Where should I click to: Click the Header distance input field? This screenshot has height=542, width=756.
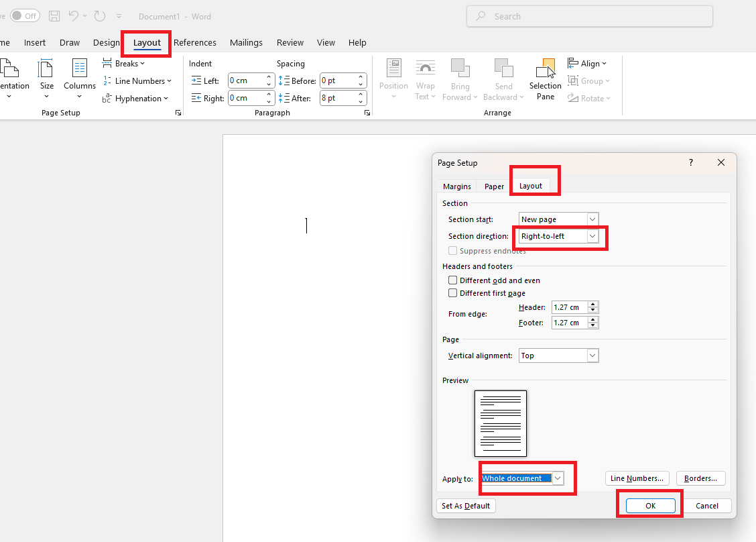click(x=570, y=307)
